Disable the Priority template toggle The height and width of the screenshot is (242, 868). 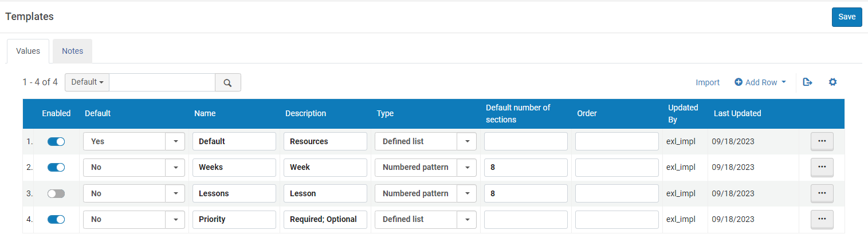click(56, 219)
